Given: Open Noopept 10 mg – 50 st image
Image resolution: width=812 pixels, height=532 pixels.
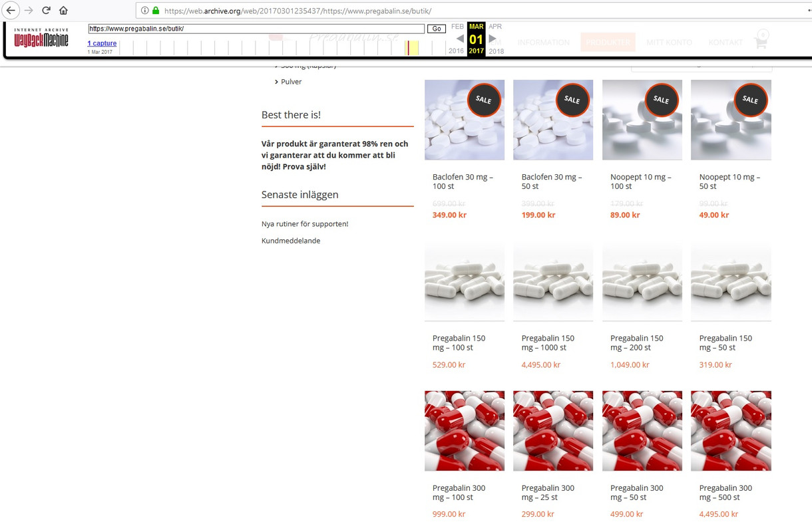Looking at the screenshot, I should [x=731, y=120].
